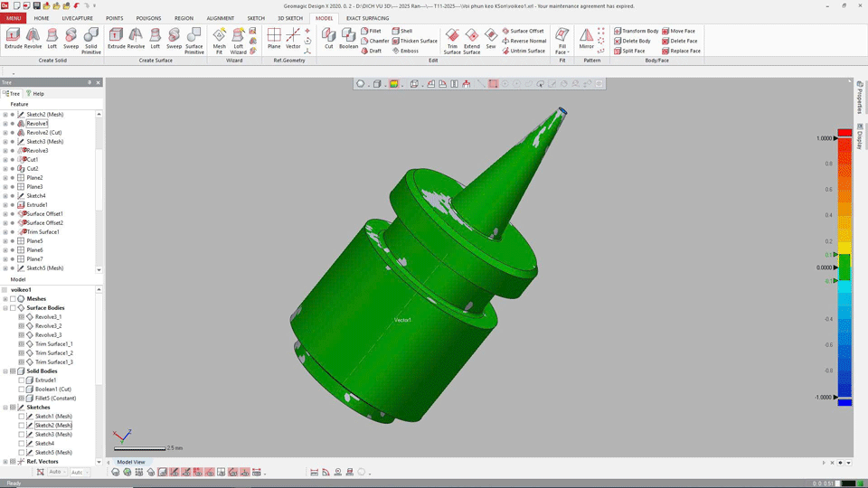868x488 pixels.
Task: Click the Loft Wizard icon
Action: coord(238,39)
